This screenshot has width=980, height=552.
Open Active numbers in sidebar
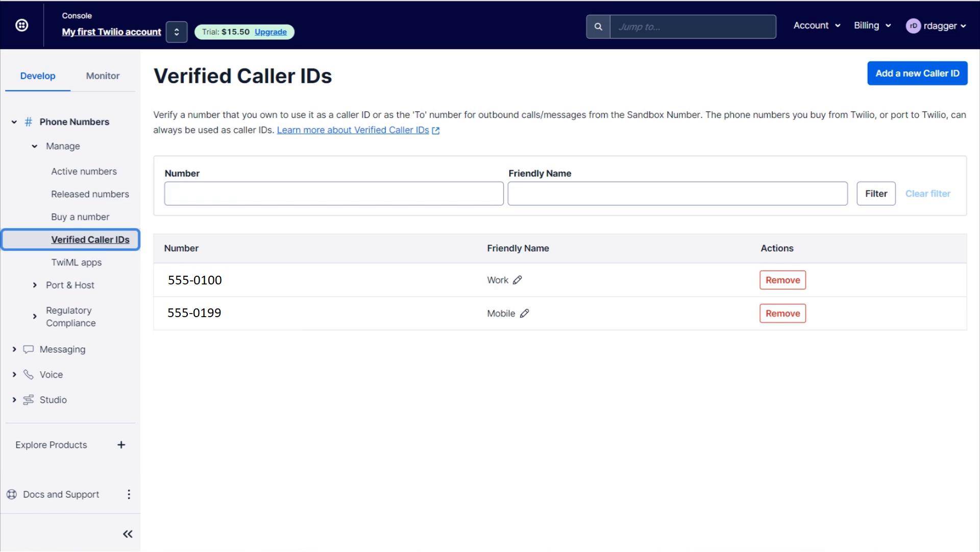[x=84, y=172]
